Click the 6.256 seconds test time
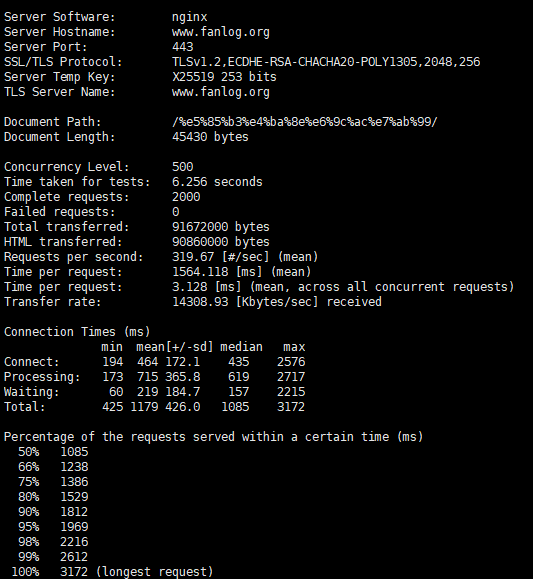 (217, 182)
